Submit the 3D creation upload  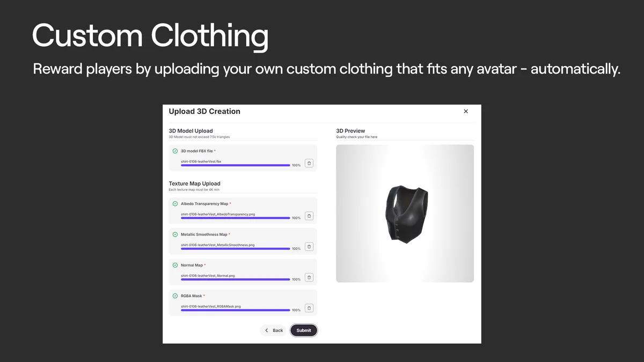pos(304,330)
